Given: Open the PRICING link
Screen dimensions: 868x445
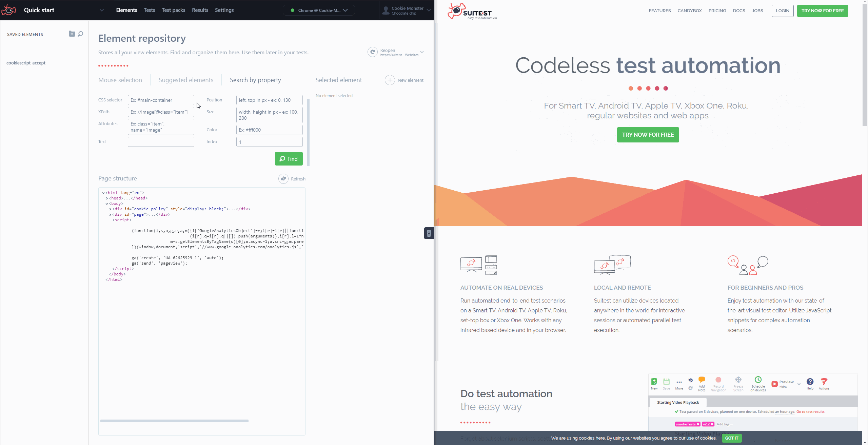Looking at the screenshot, I should (x=717, y=11).
